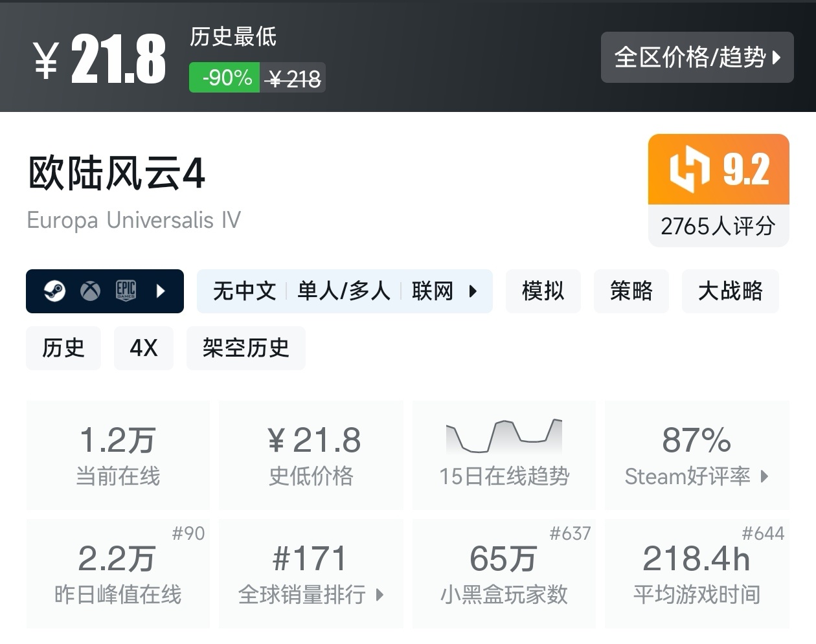This screenshot has height=644, width=816.
Task: View the 2765人评分 ratings count
Action: [x=718, y=226]
